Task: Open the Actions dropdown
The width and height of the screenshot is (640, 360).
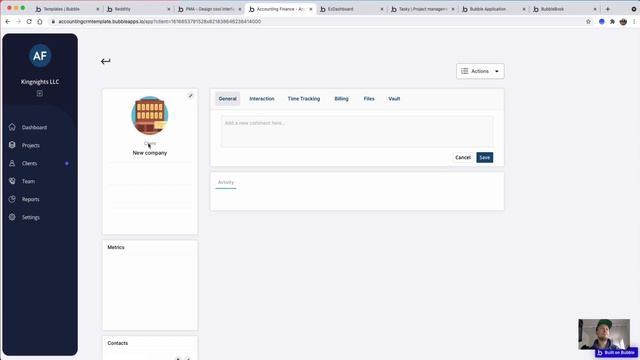Action: pyautogui.click(x=480, y=71)
